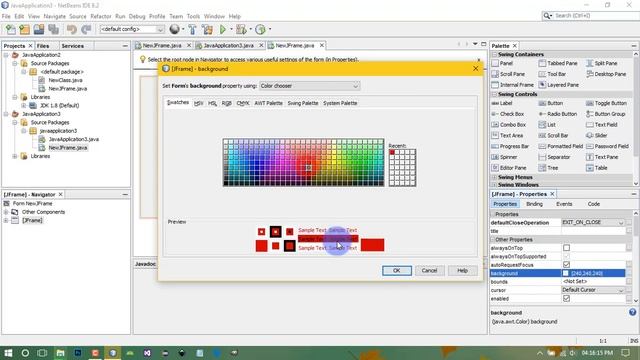Select Toggle Button in the Palette
Screen dimensions: 640x360
606,103
